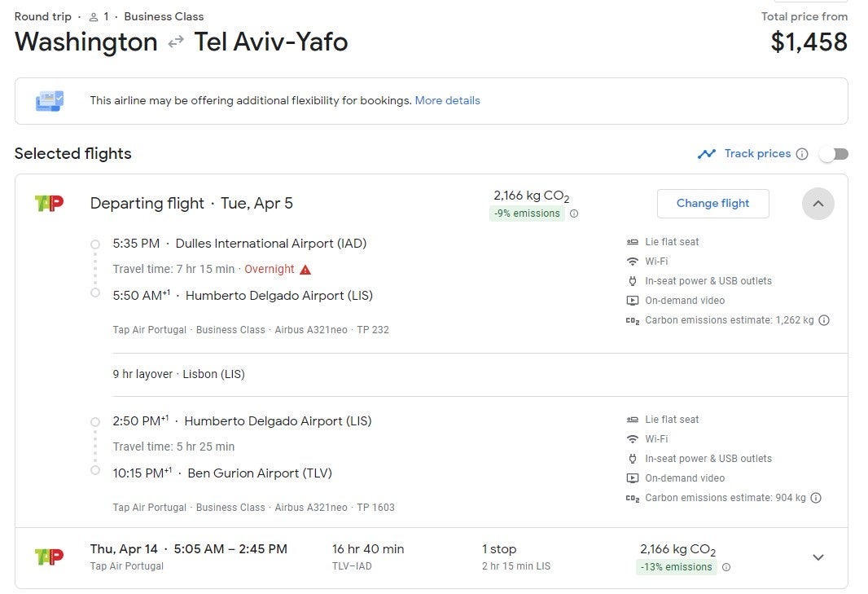Viewport: 868px width, 594px height.
Task: Click info icon beside -9% emissions
Action: pyautogui.click(x=574, y=214)
